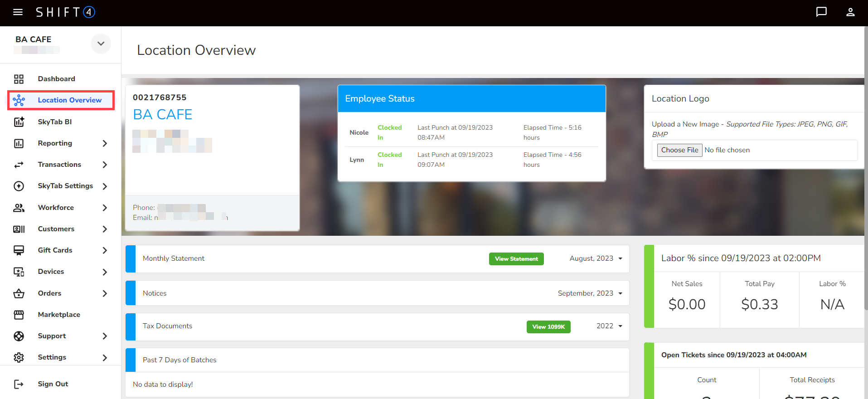Open SkyTab BI menu item

(x=55, y=122)
